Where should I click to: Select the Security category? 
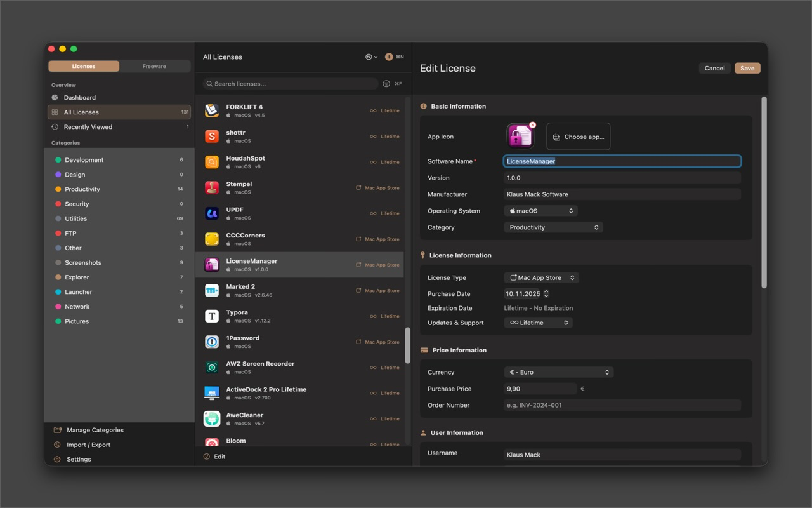(119, 204)
